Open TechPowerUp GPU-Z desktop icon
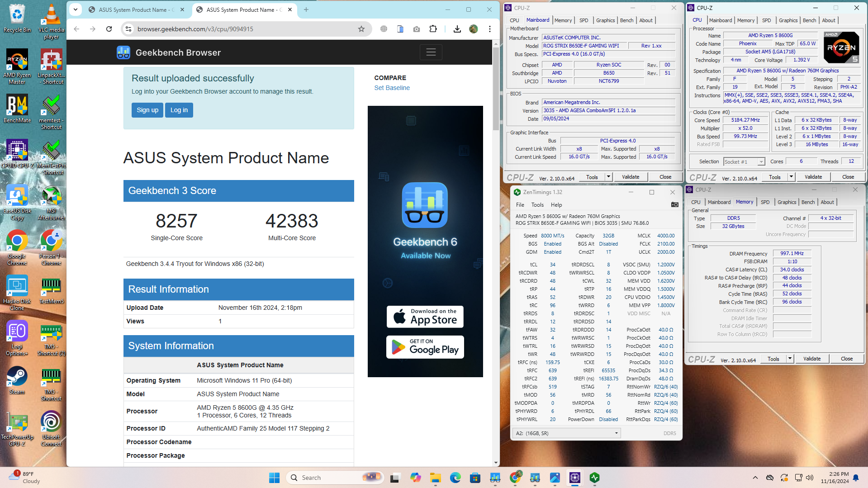The height and width of the screenshot is (488, 868). [x=17, y=428]
